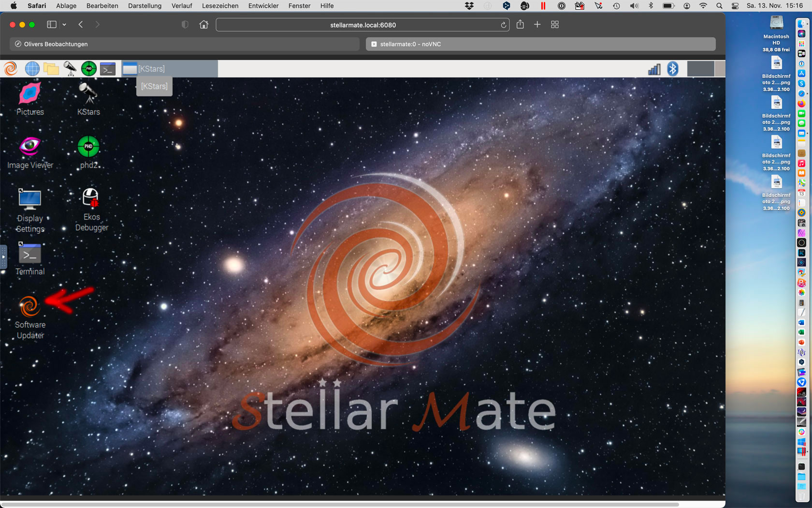
Task: Launch the Software Updater desktop icon
Action: click(30, 317)
